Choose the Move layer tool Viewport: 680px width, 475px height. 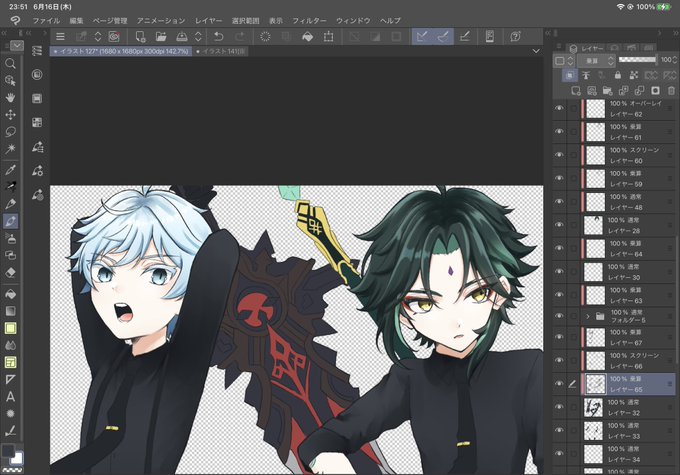click(x=10, y=115)
